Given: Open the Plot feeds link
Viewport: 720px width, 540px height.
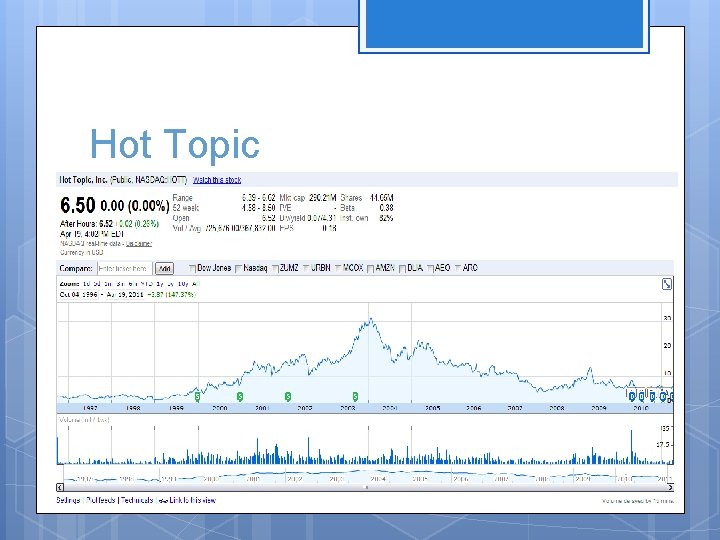Looking at the screenshot, I should pyautogui.click(x=101, y=500).
